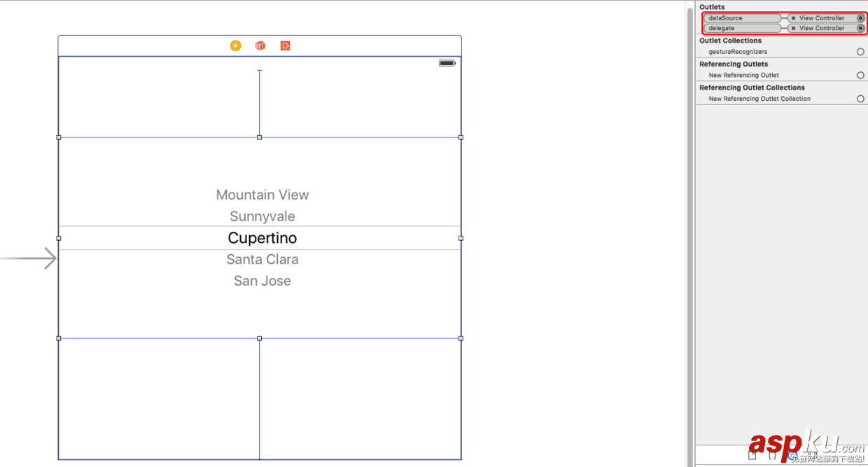Viewport: 868px width, 467px height.
Task: Click the gestureRecognizers outlet collection circle
Action: (860, 52)
